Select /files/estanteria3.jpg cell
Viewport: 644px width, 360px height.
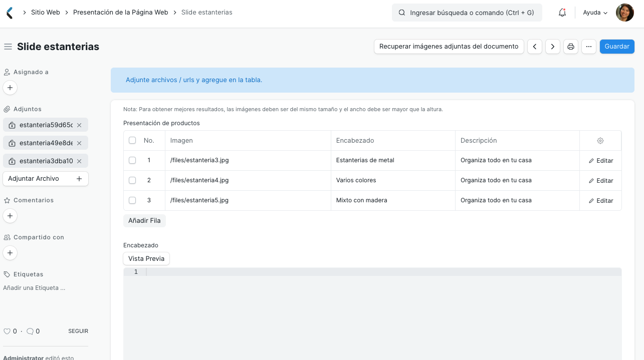(248, 160)
